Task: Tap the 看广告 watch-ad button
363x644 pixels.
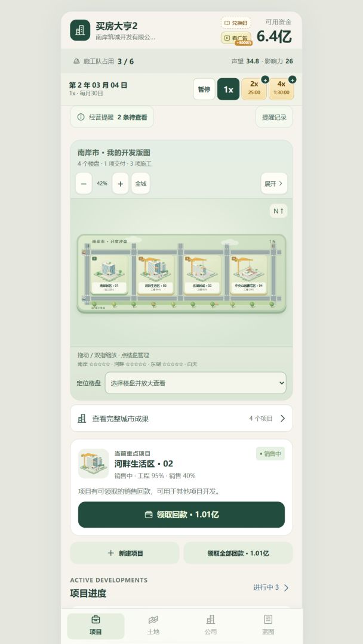Action: tap(236, 38)
